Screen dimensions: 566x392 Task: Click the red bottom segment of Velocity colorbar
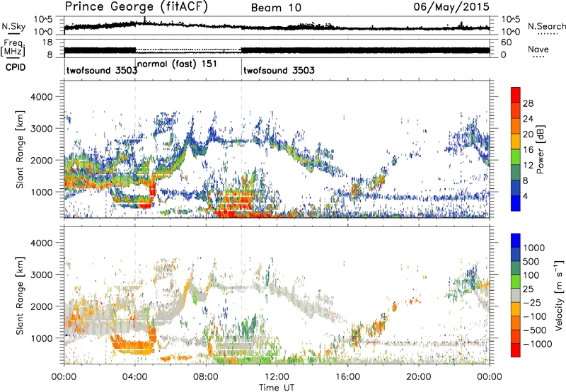516,350
